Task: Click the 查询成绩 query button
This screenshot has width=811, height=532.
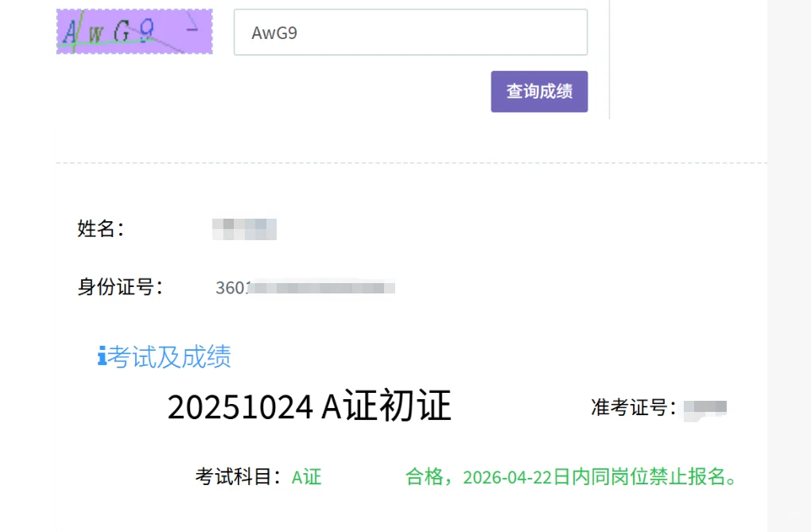Action: (539, 91)
